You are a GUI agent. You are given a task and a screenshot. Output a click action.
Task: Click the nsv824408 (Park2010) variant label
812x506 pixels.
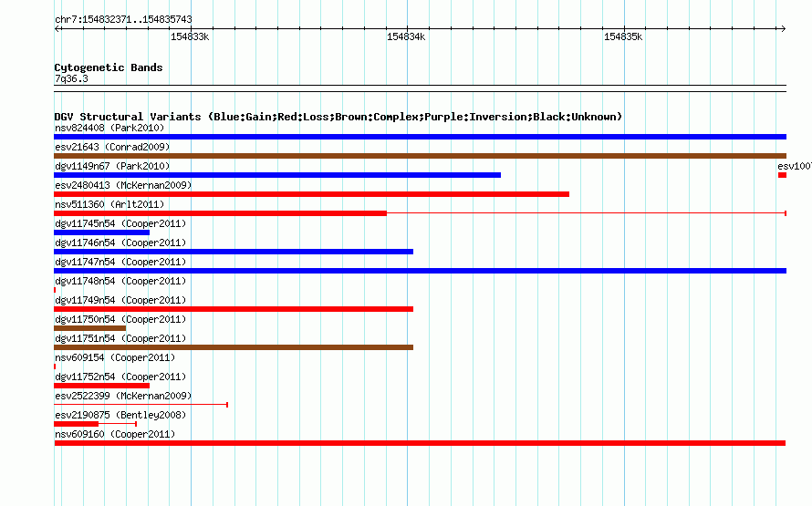(109, 128)
